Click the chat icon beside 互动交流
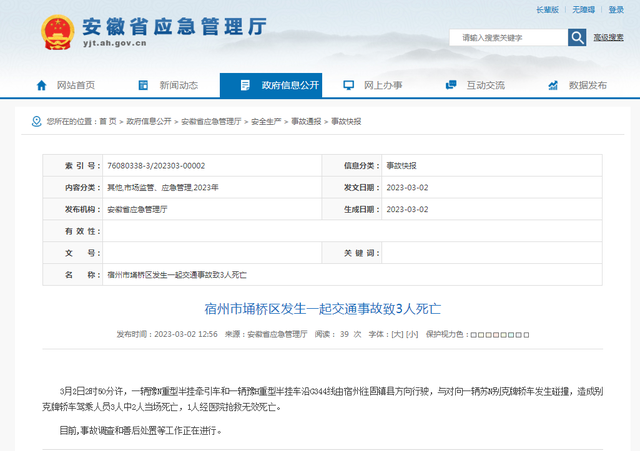The width and height of the screenshot is (640, 451). point(451,85)
